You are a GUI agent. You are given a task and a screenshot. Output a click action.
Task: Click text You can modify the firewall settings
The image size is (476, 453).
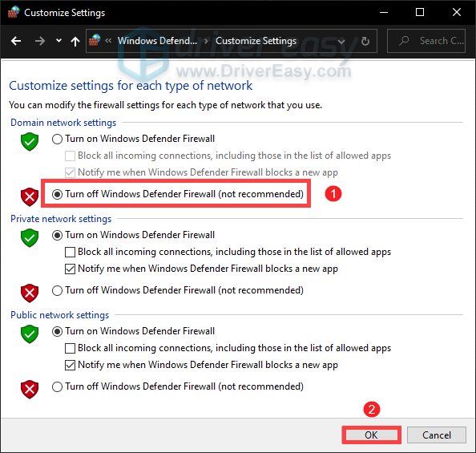tap(165, 105)
